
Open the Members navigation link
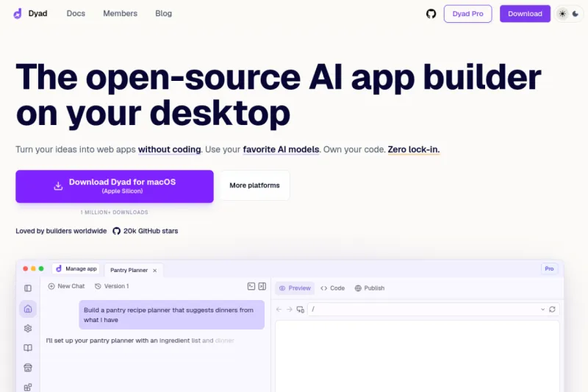tap(120, 13)
